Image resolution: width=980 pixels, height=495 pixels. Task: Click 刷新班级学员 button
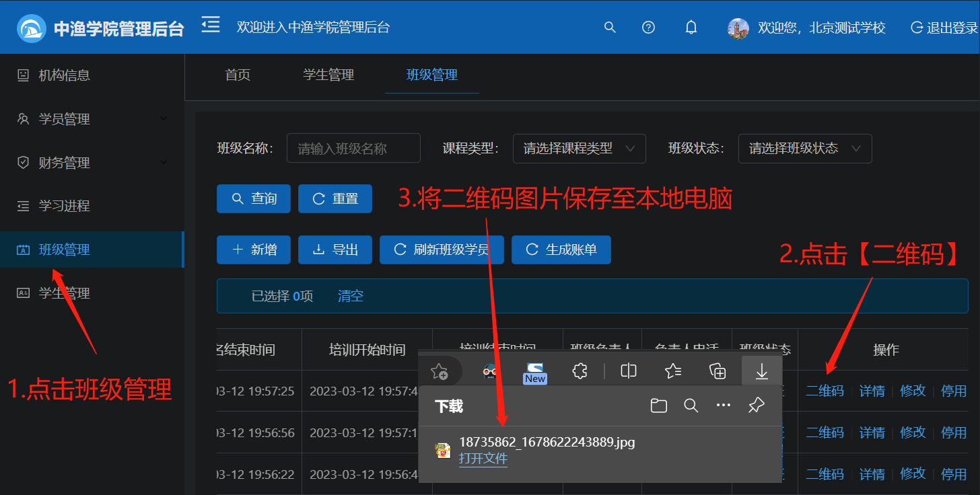pyautogui.click(x=442, y=250)
